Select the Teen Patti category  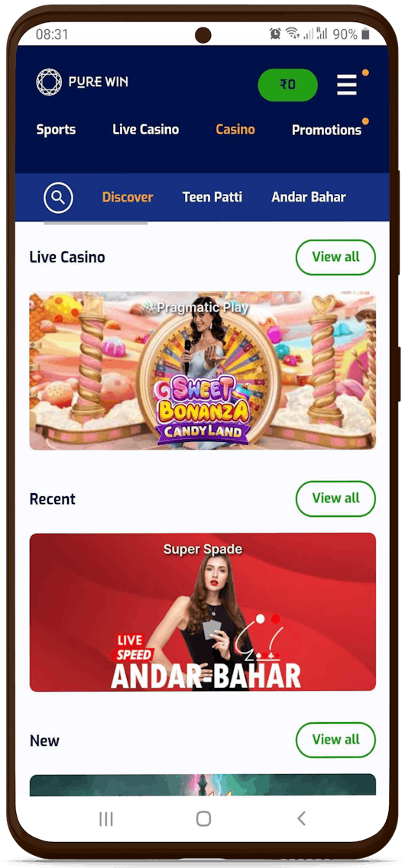(x=212, y=197)
